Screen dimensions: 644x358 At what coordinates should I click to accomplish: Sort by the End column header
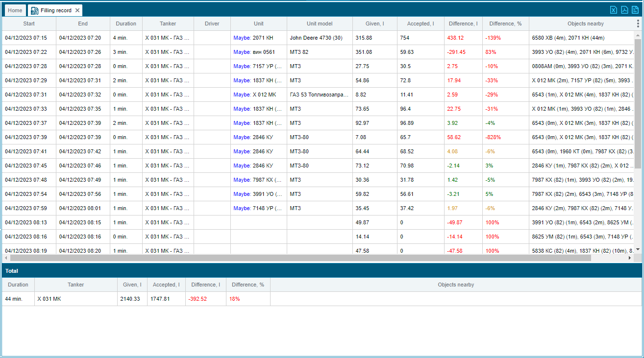[83, 24]
